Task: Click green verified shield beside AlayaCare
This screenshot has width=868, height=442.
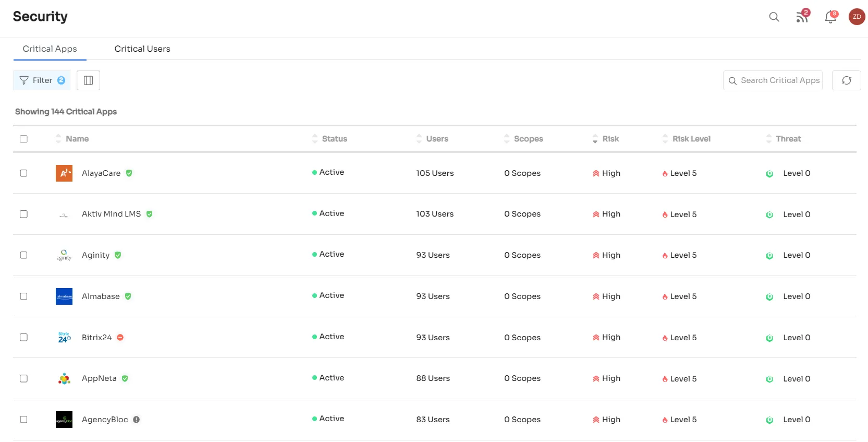Action: point(129,173)
